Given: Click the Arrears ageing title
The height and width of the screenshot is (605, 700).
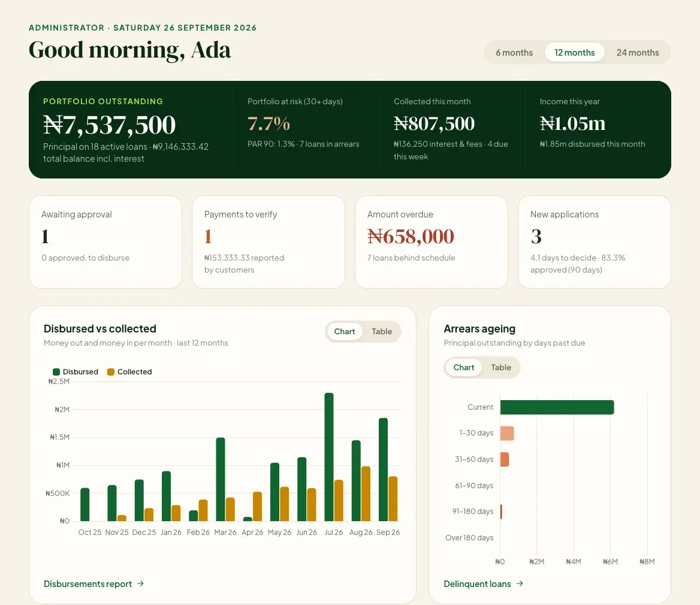Looking at the screenshot, I should 479,329.
